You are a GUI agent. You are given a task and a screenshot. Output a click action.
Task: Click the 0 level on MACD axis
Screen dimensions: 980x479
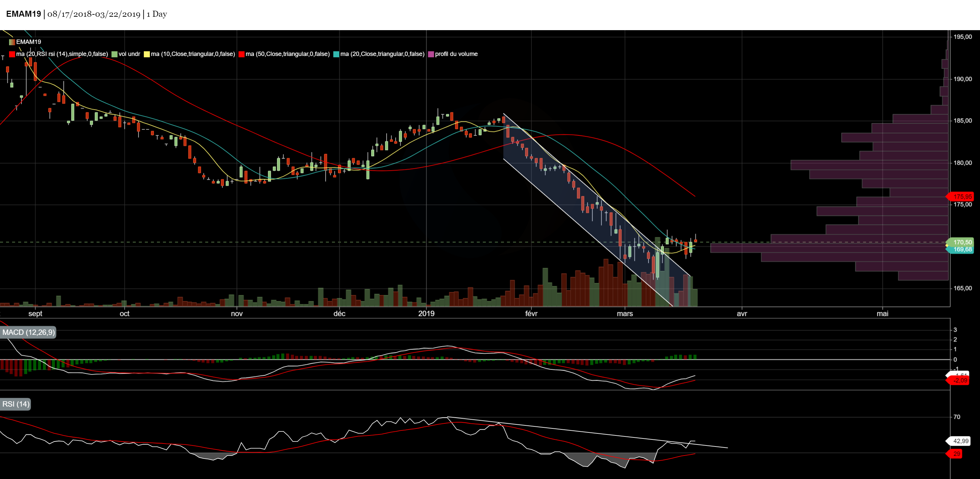tap(955, 360)
